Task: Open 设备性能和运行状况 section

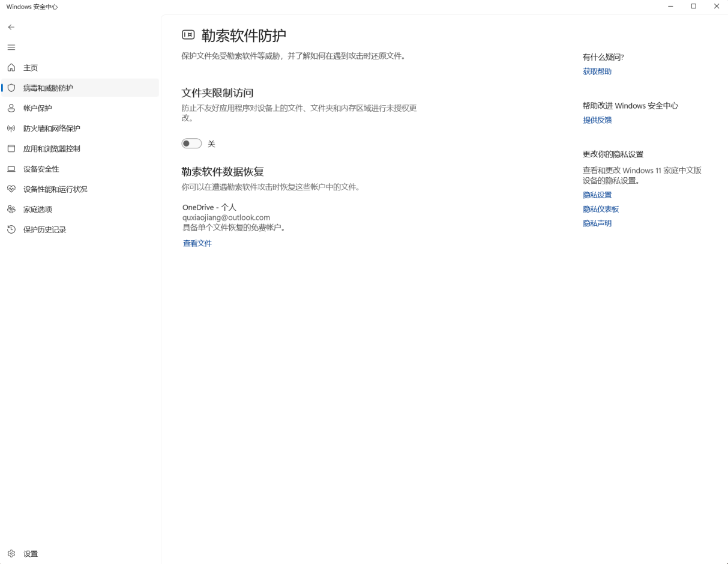Action: pos(80,189)
